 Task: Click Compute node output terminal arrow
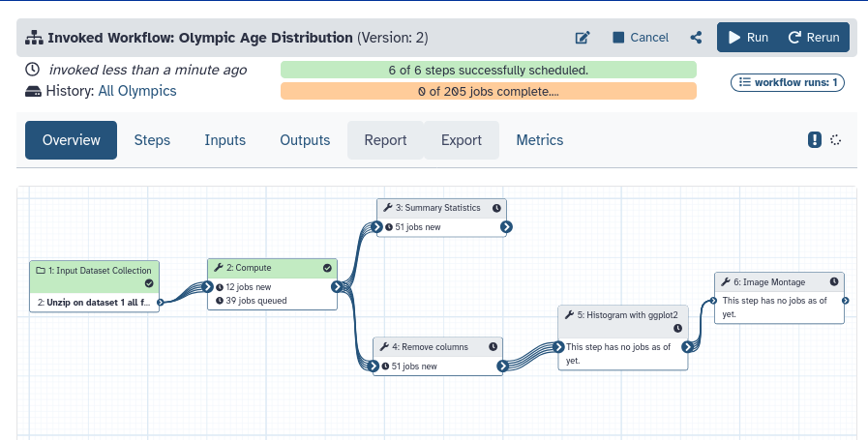[337, 286]
